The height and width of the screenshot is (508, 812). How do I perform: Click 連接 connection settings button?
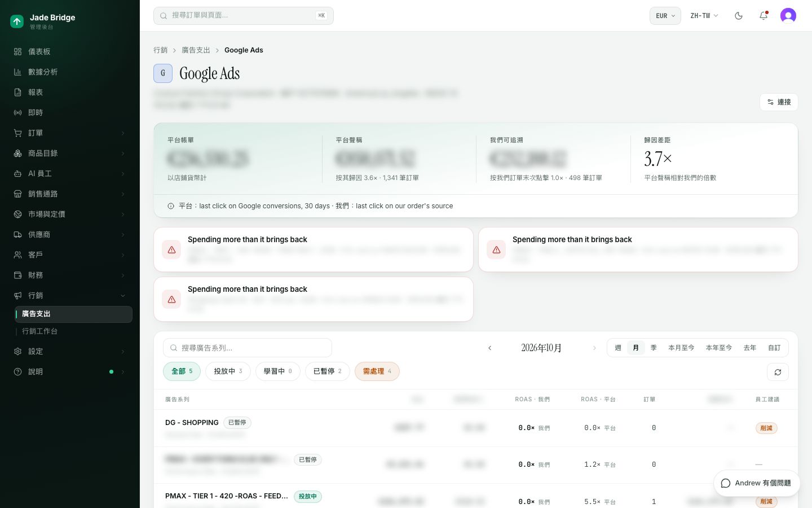tap(779, 102)
